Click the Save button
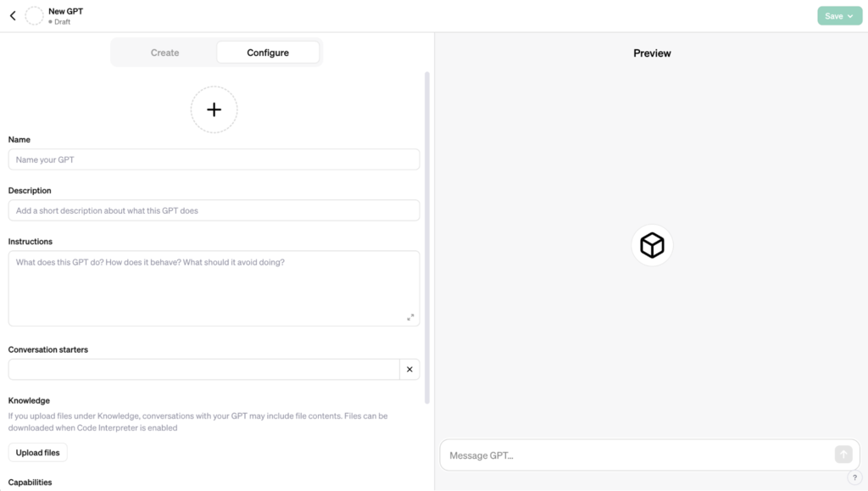This screenshot has width=868, height=491. coord(834,15)
